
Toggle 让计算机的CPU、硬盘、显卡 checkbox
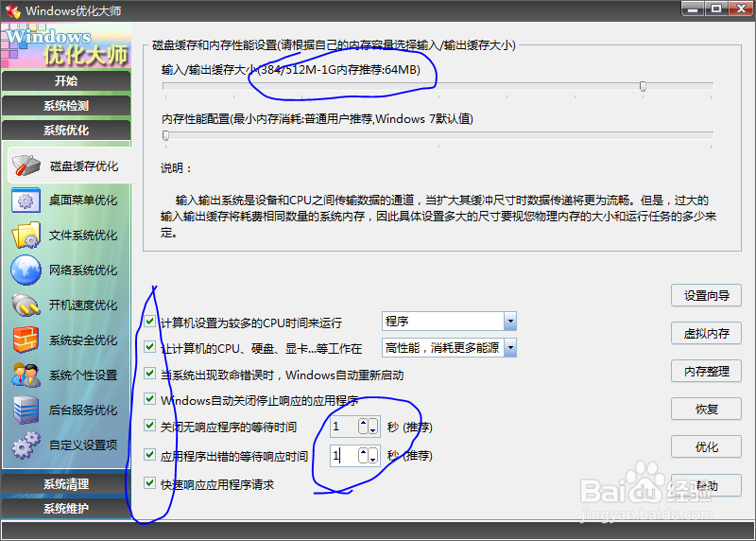click(149, 346)
